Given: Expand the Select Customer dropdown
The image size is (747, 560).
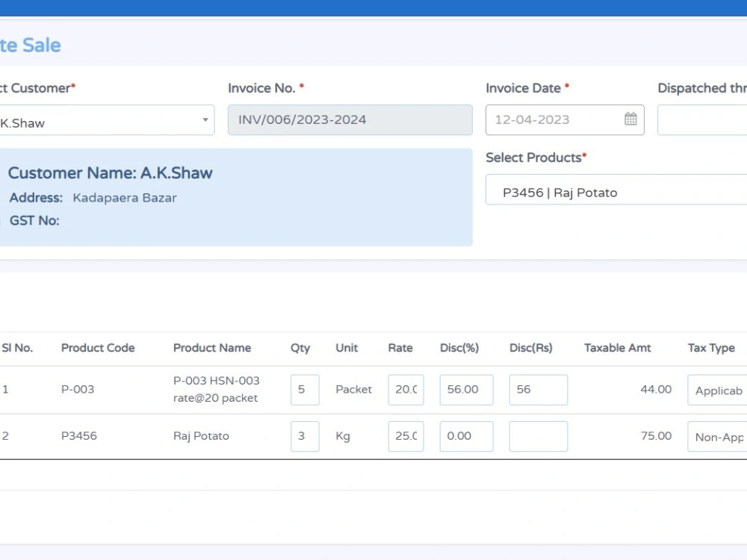Looking at the screenshot, I should tap(204, 120).
